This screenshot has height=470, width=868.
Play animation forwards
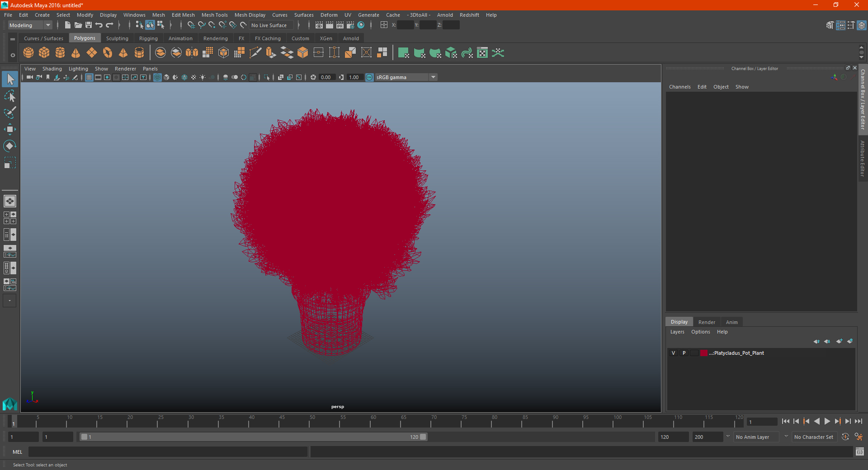point(827,421)
